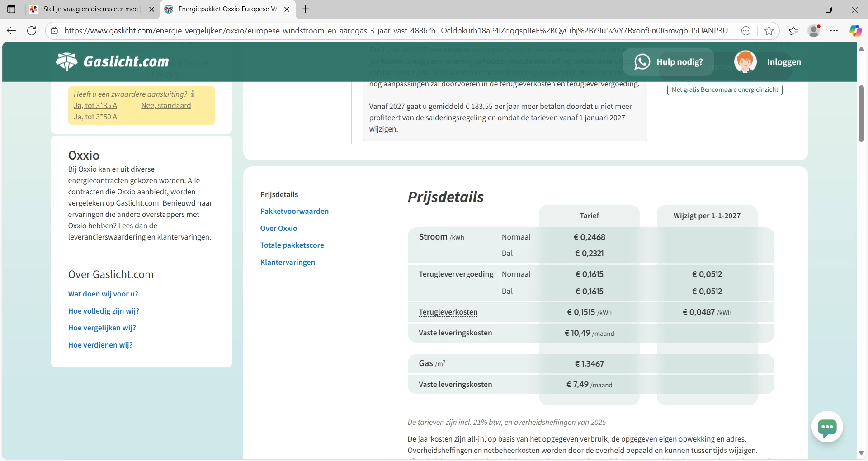Click 'Met gratis Bencompare energieinzicht' badge
The height and width of the screenshot is (461, 868).
(725, 89)
